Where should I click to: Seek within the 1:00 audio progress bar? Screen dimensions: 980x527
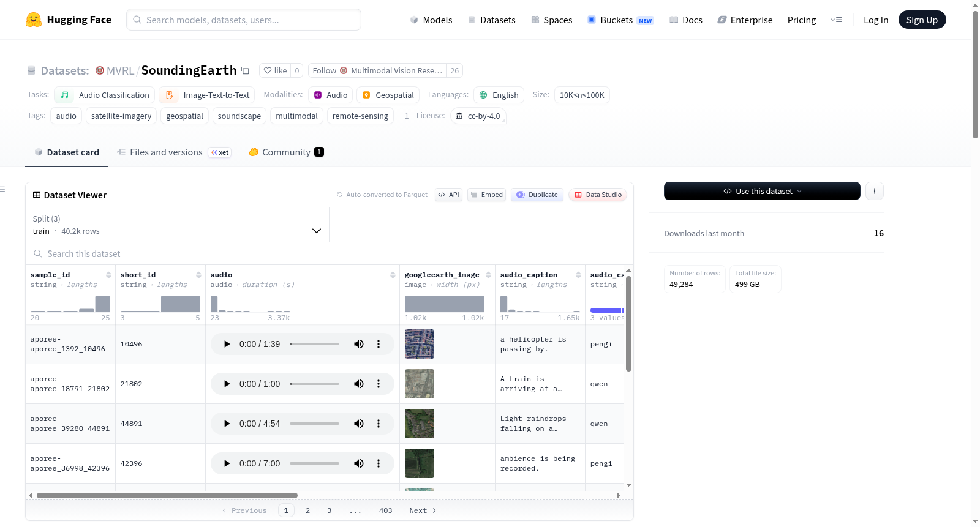click(314, 384)
